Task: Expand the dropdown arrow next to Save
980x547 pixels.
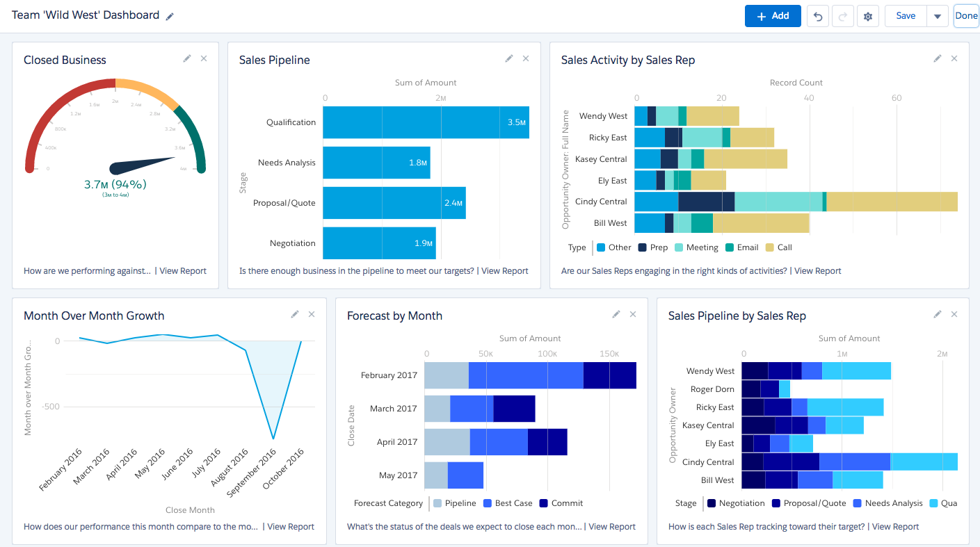Action: pos(938,16)
